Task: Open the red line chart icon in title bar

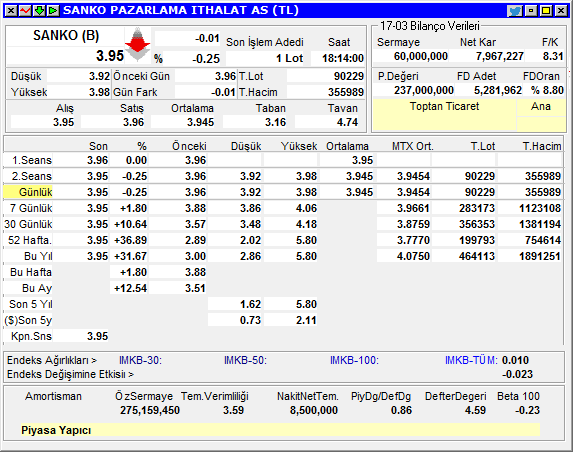Action: [25, 11]
